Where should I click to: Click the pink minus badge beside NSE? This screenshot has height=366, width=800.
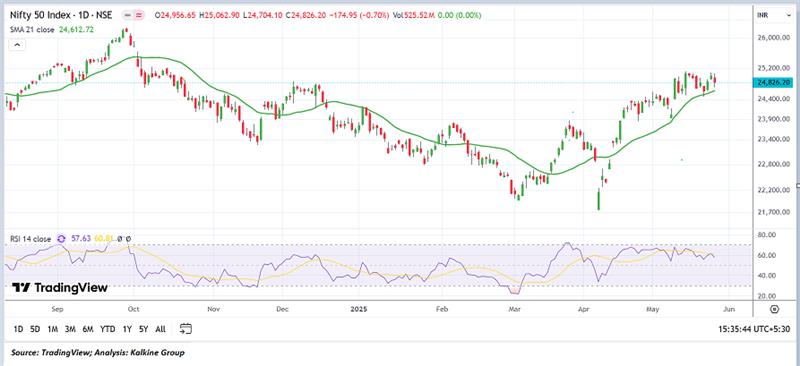(129, 16)
